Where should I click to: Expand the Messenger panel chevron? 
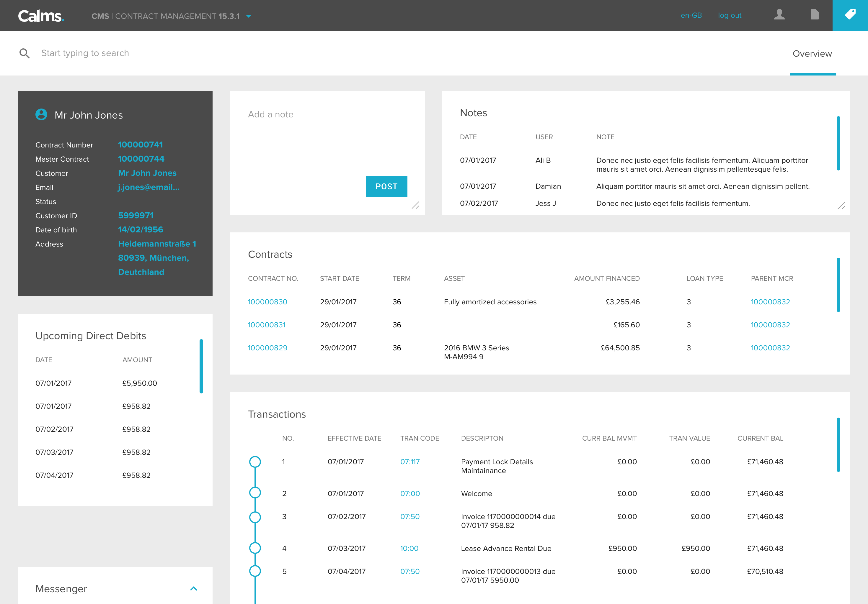click(x=194, y=588)
